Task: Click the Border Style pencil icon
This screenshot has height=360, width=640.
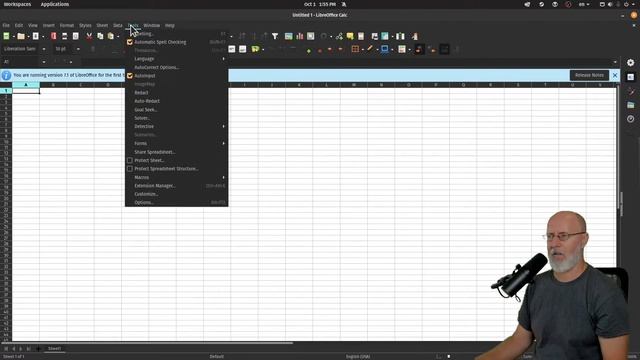Action: 370,49
